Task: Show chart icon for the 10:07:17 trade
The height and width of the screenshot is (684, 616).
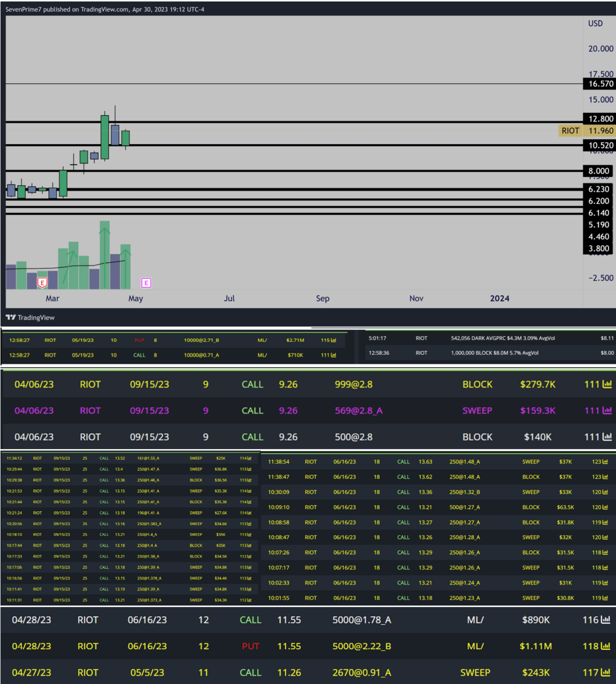Action: click(x=605, y=568)
